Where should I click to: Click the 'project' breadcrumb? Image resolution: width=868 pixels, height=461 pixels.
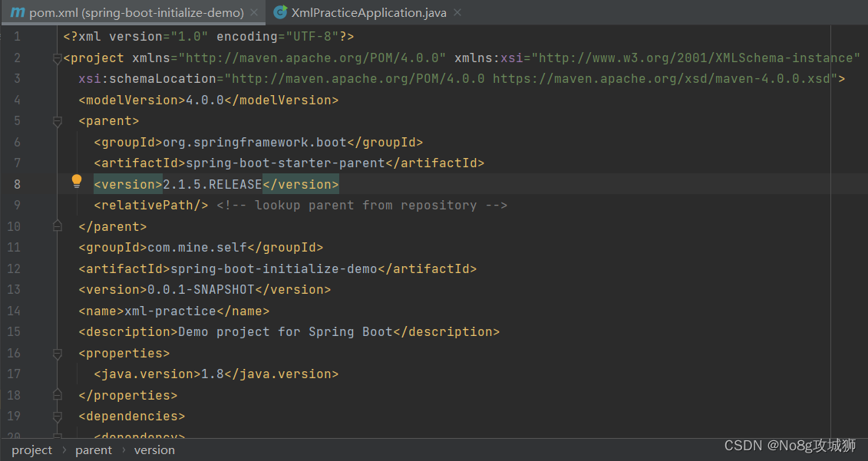pyautogui.click(x=32, y=450)
